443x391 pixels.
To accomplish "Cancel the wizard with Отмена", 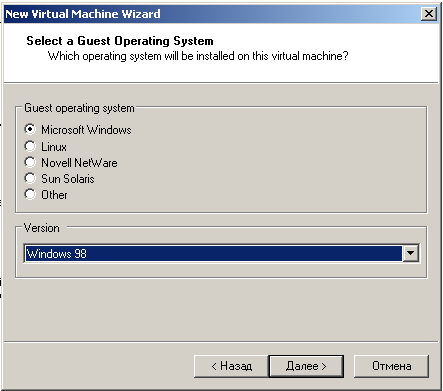I will pyautogui.click(x=391, y=366).
